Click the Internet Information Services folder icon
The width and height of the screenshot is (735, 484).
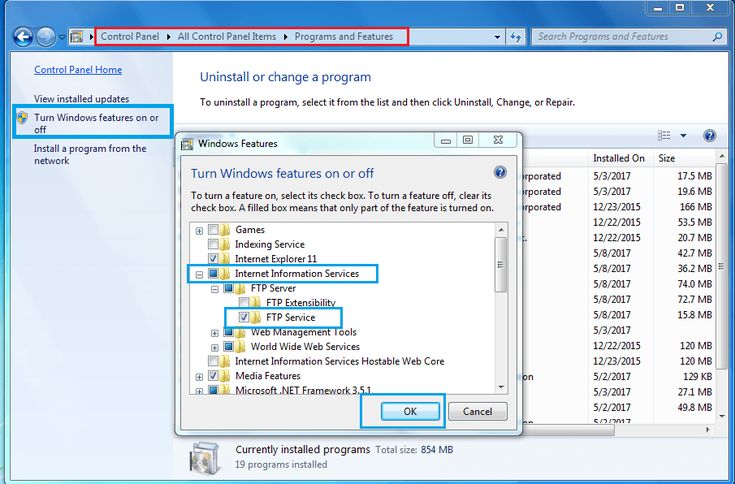(x=225, y=273)
